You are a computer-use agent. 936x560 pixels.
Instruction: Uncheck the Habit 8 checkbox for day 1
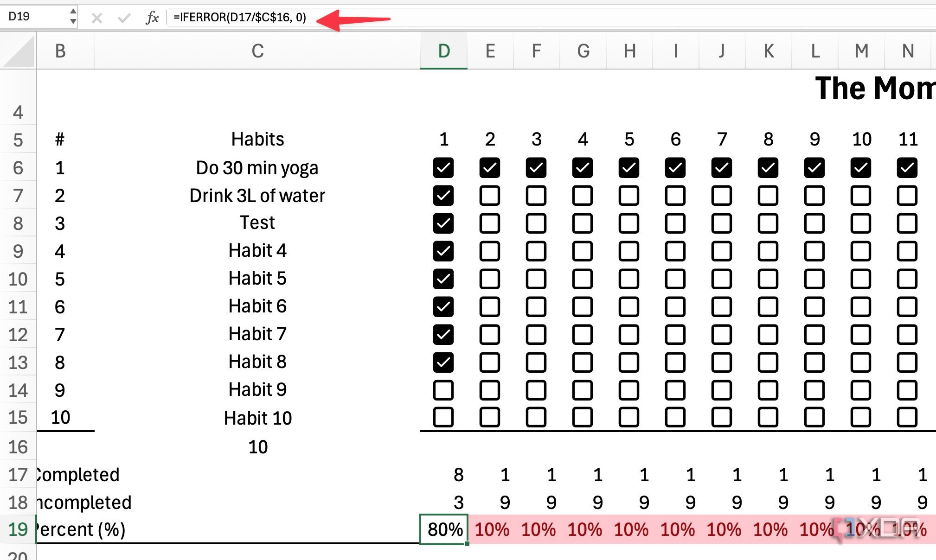443,362
